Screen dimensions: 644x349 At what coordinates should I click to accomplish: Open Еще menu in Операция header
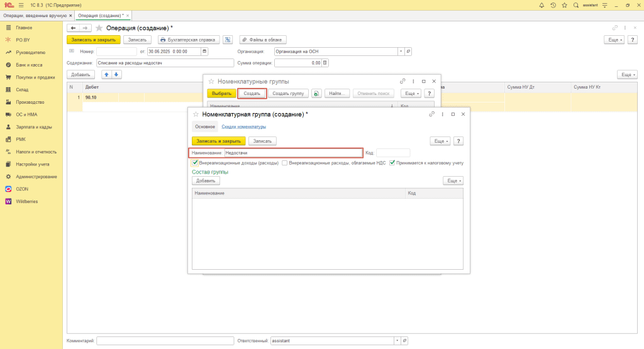tap(614, 40)
